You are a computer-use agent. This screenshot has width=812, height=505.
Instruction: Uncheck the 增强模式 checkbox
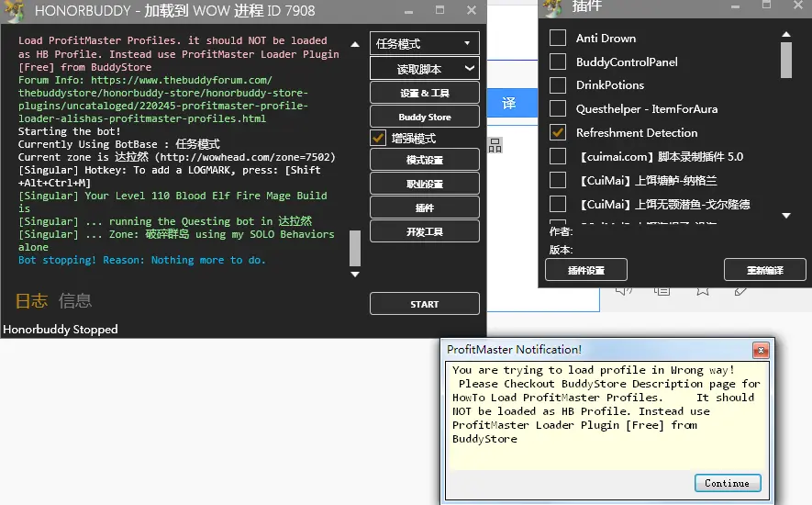click(x=379, y=138)
